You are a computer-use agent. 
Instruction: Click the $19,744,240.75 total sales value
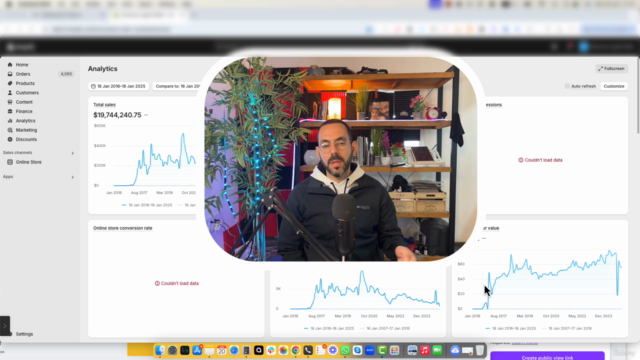(117, 115)
